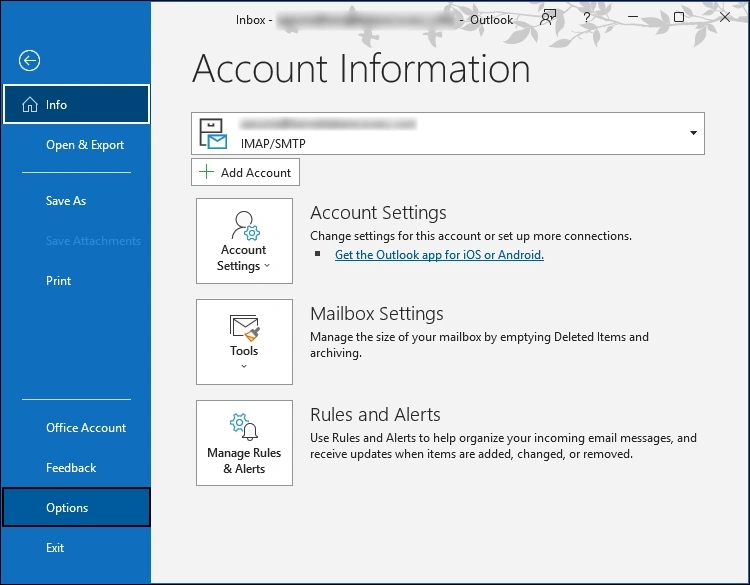
Task: Click the Mailbox Settings heading
Action: click(x=377, y=313)
